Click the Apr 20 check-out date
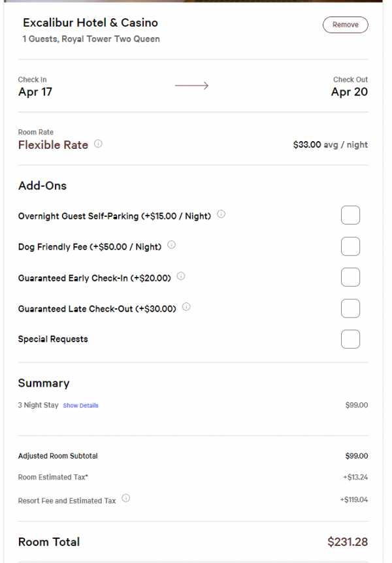Screen dimensions: 392x563 click(349, 92)
